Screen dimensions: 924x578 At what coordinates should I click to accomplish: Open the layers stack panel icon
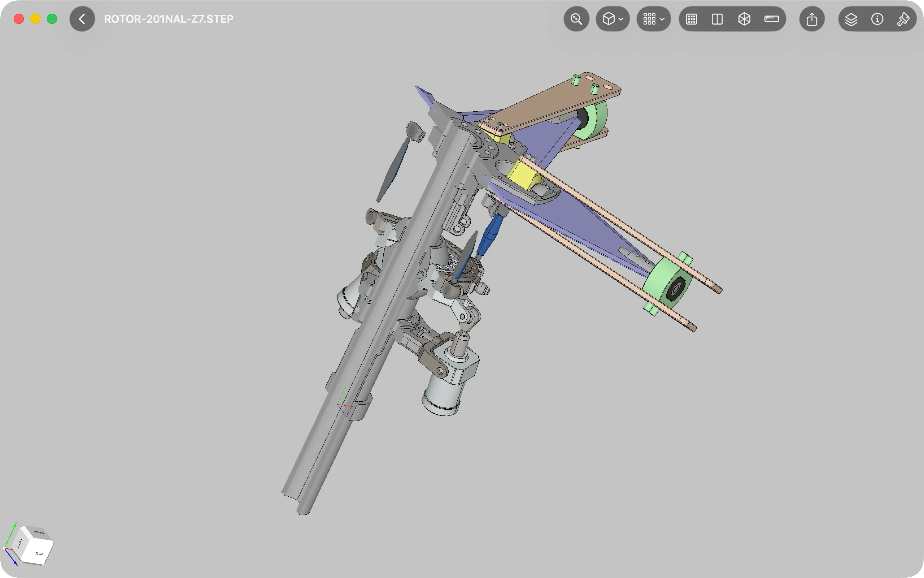pyautogui.click(x=851, y=19)
